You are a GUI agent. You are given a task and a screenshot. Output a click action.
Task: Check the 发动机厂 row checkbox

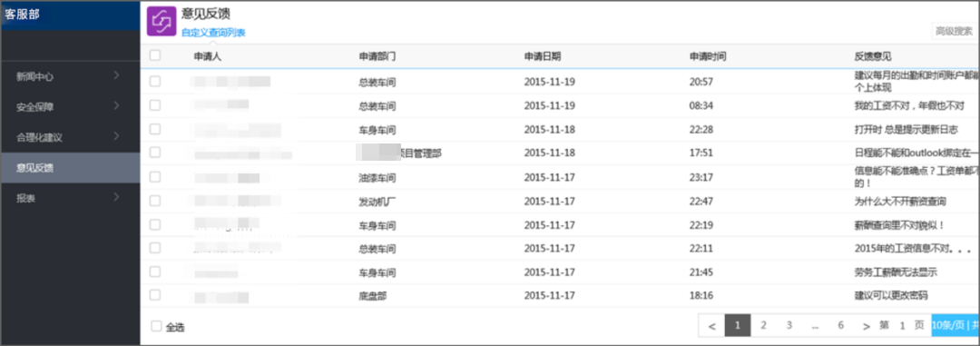(x=155, y=200)
